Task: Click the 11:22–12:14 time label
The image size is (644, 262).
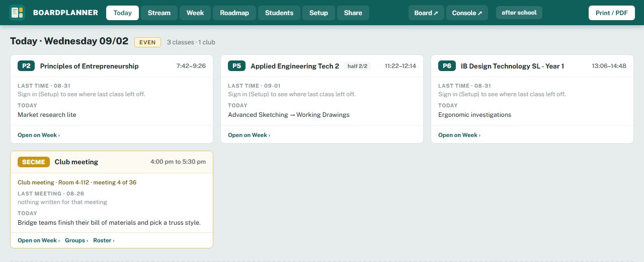Action: point(400,66)
